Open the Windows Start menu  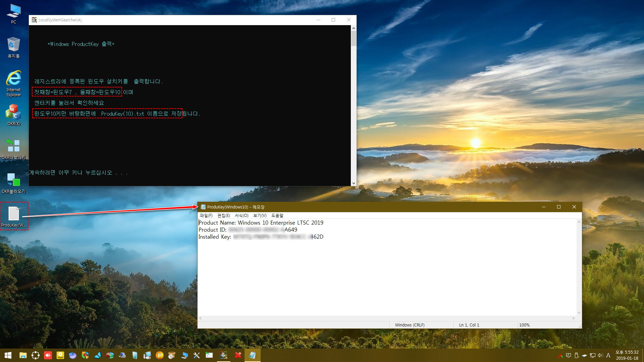click(x=8, y=355)
